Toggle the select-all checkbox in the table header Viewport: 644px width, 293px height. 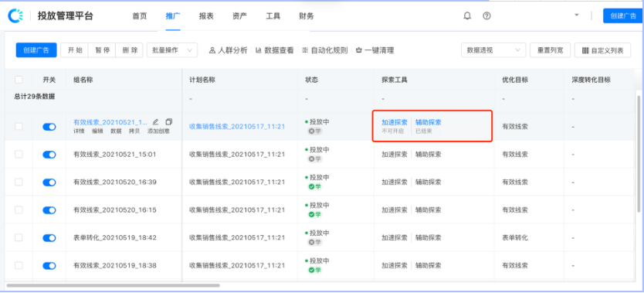coord(19,80)
